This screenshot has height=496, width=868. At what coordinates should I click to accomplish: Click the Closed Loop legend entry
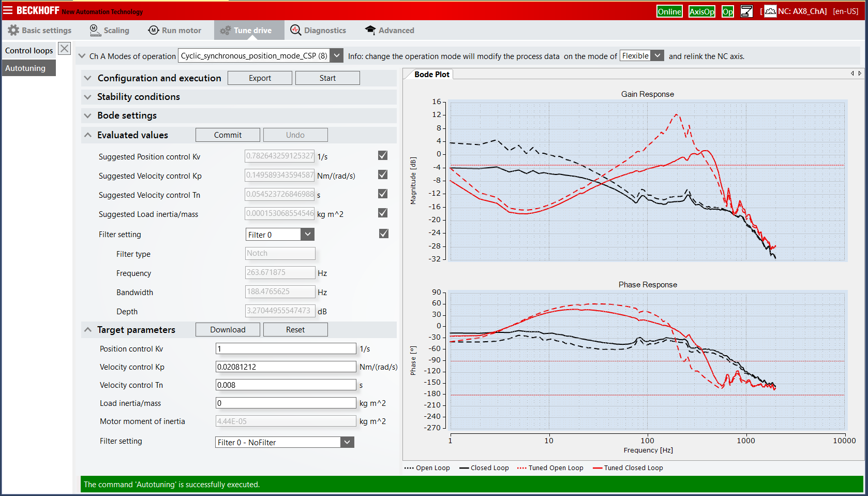point(484,468)
